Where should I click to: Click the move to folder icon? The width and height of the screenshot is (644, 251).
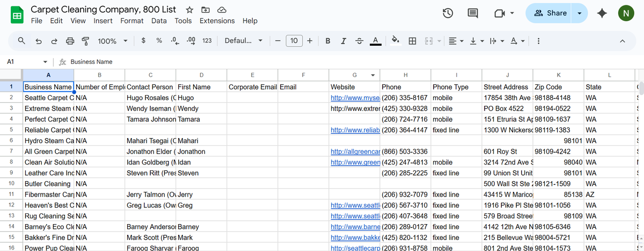[205, 10]
